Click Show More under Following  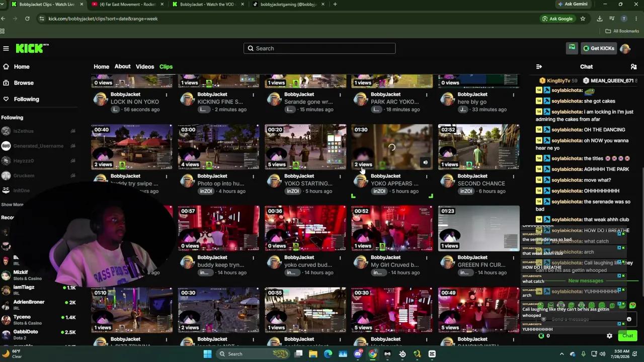pos(12,205)
